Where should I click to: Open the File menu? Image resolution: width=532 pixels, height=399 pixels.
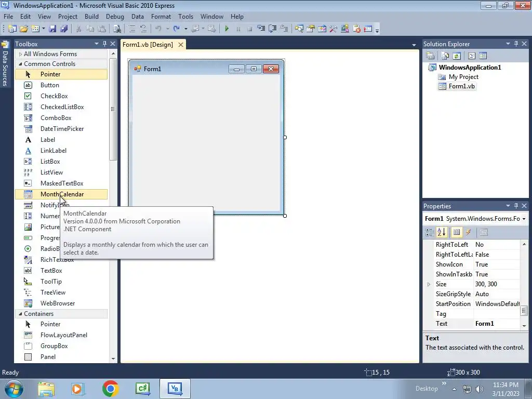point(8,16)
